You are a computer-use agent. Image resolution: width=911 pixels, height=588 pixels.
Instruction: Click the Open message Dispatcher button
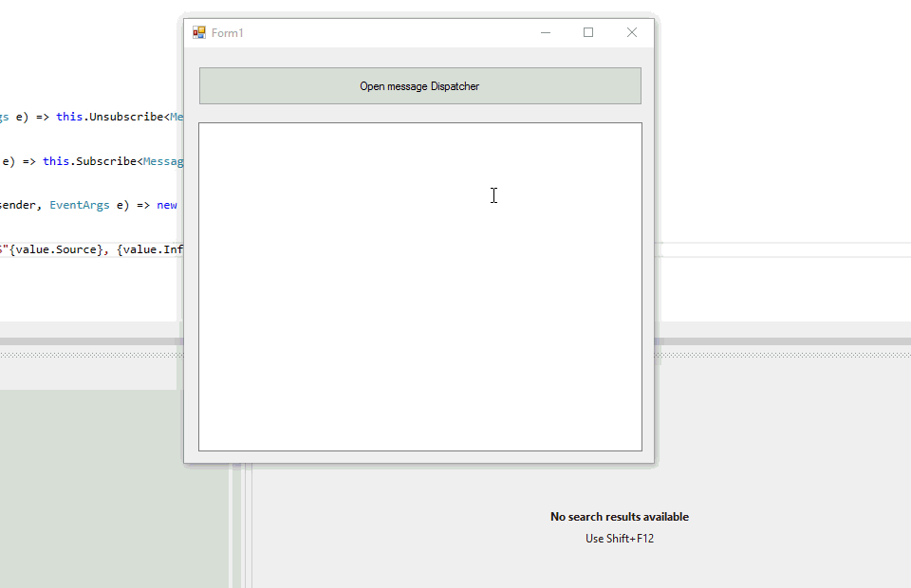coord(419,86)
